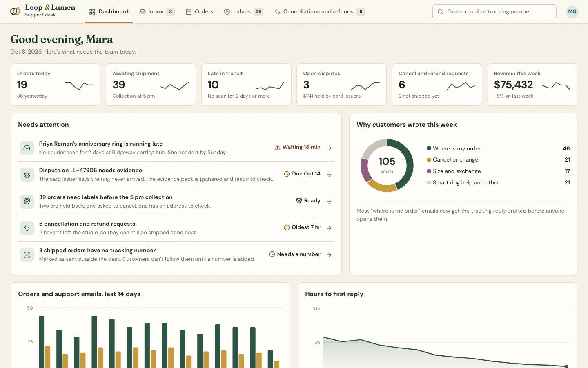Click the search magnifier icon
Screen dimensions: 588x368
point(440,12)
